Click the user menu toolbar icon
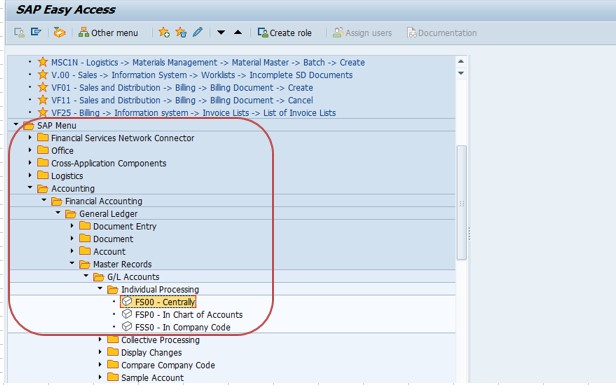 tap(19, 32)
